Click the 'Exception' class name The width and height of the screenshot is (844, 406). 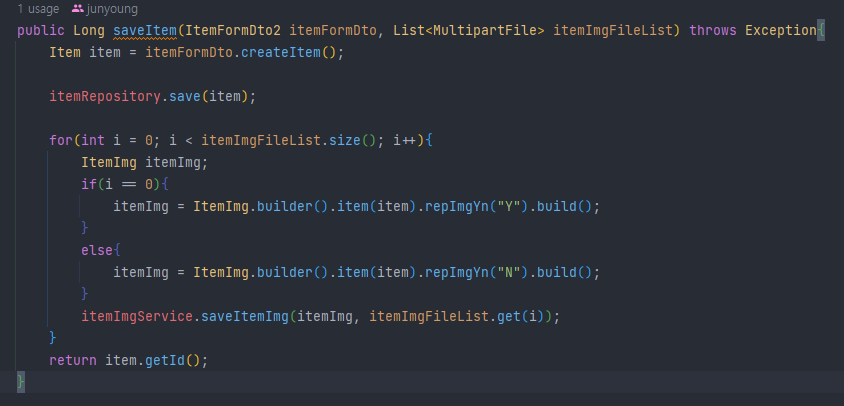tap(780, 31)
